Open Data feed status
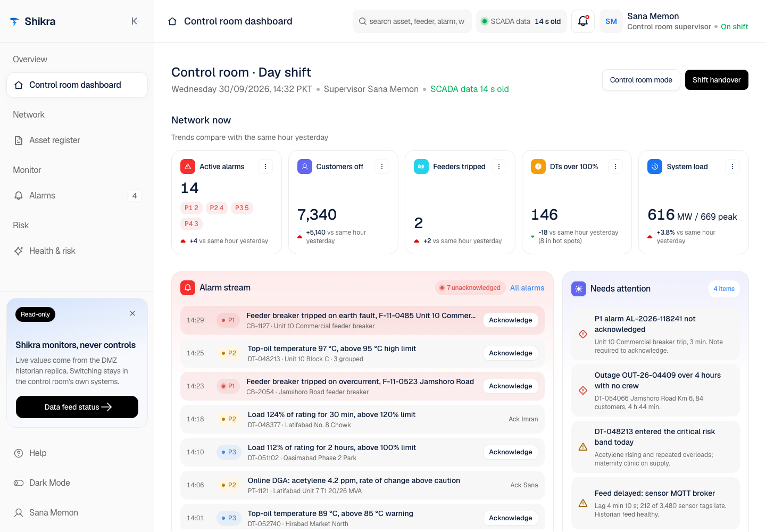This screenshot has height=532, width=766. click(77, 407)
